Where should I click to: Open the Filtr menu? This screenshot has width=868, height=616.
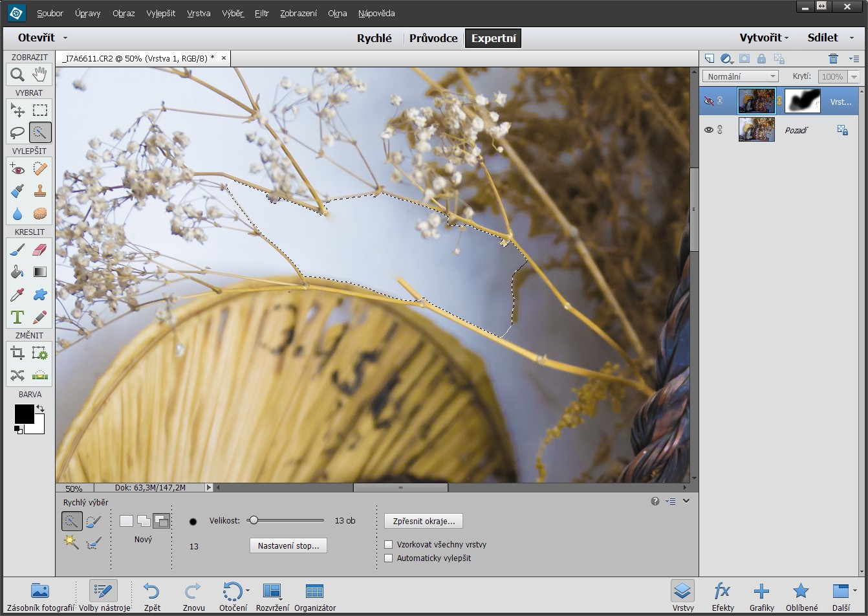click(261, 13)
